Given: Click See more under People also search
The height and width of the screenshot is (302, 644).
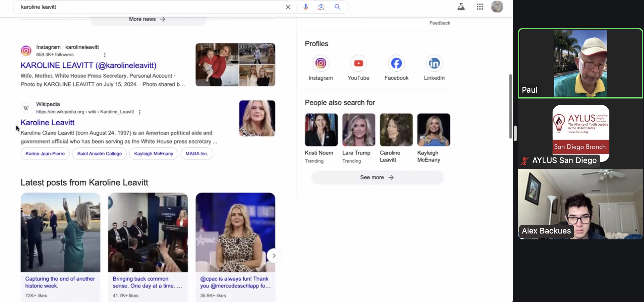Looking at the screenshot, I should 377,177.
